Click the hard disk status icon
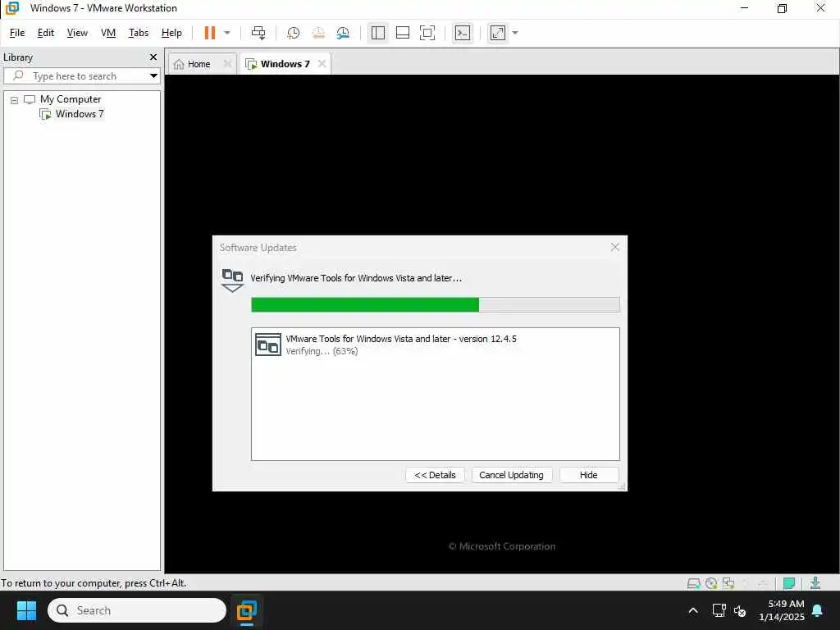 [x=694, y=583]
